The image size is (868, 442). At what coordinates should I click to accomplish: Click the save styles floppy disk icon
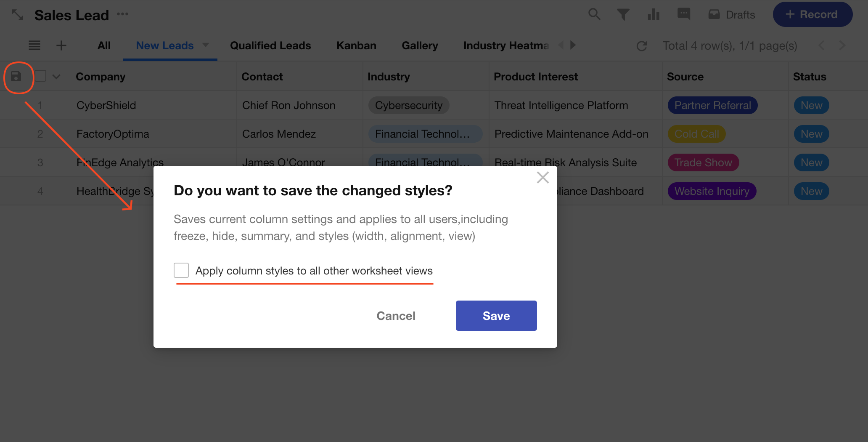point(16,77)
